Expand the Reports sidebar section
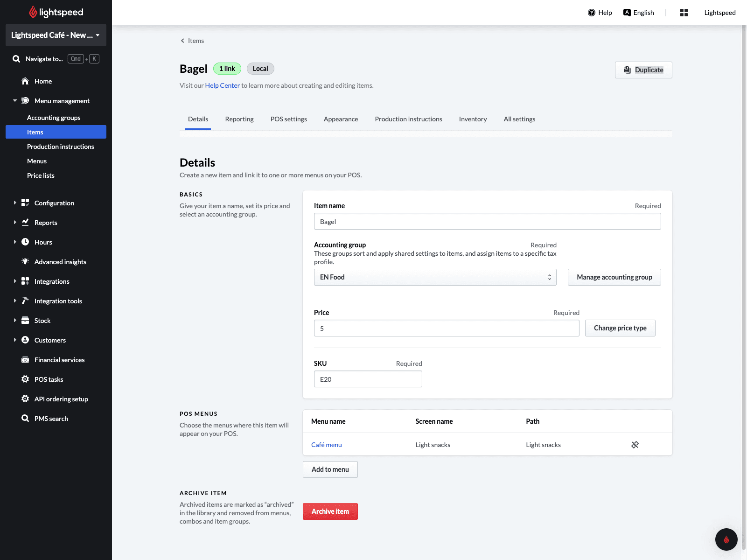Screen dimensions: 747x560 tap(15, 223)
